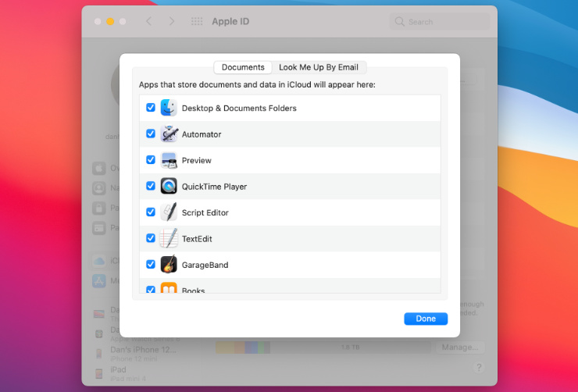Disable QuickTime Player iCloud syncing checkbox
The image size is (578, 392).
tap(151, 186)
